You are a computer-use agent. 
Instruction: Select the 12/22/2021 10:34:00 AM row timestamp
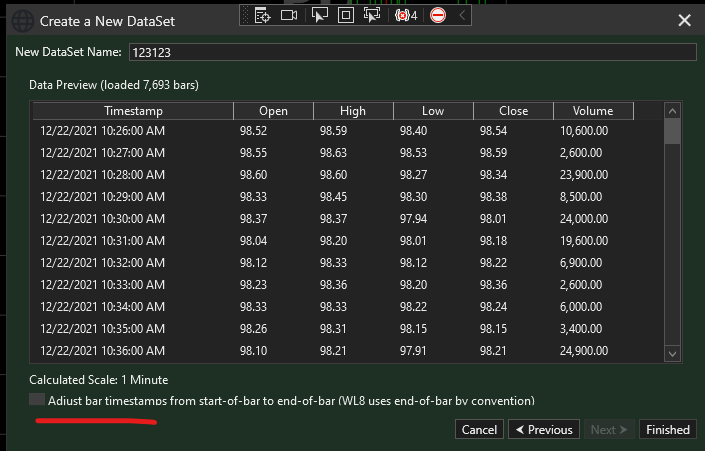coord(103,307)
